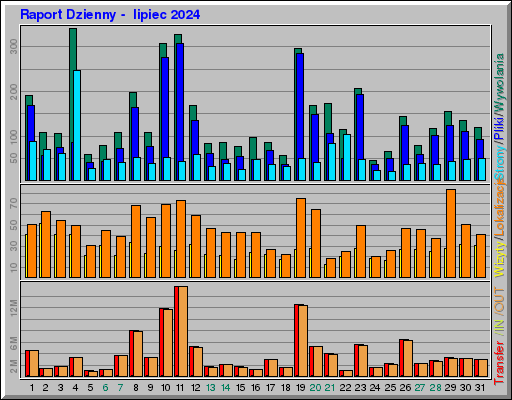The width and height of the screenshot is (512, 400).
Task: Click day label 19 on x-axis
Action: 301,388
